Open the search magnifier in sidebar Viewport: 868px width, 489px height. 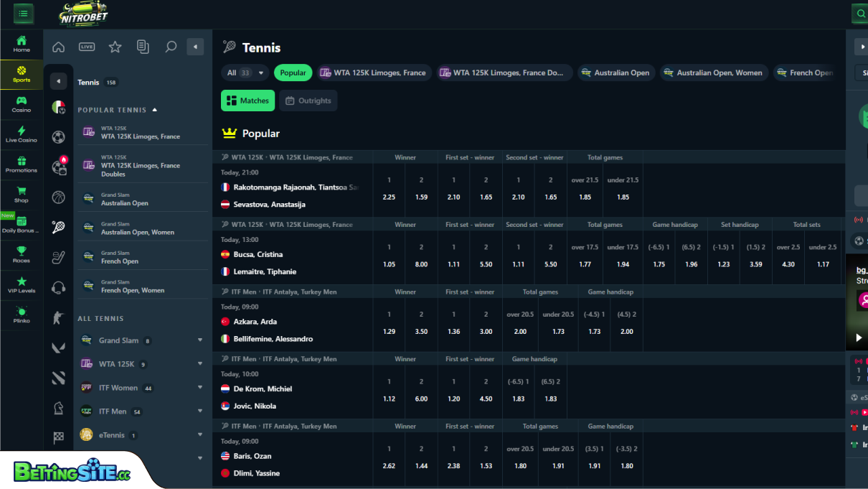[x=171, y=46]
